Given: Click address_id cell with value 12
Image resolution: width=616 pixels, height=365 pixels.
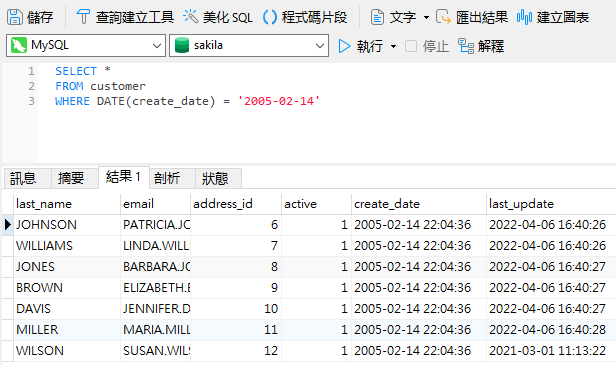Looking at the screenshot, I should click(236, 351).
